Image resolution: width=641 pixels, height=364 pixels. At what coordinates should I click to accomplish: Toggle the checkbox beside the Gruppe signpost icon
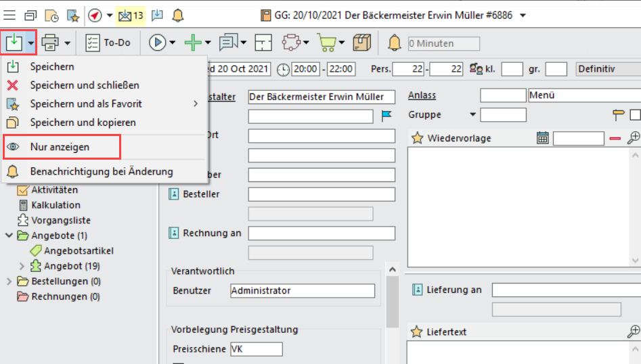tap(635, 114)
